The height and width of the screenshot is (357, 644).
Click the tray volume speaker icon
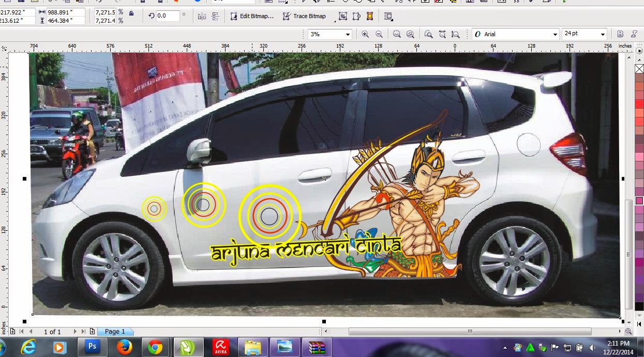click(x=592, y=347)
